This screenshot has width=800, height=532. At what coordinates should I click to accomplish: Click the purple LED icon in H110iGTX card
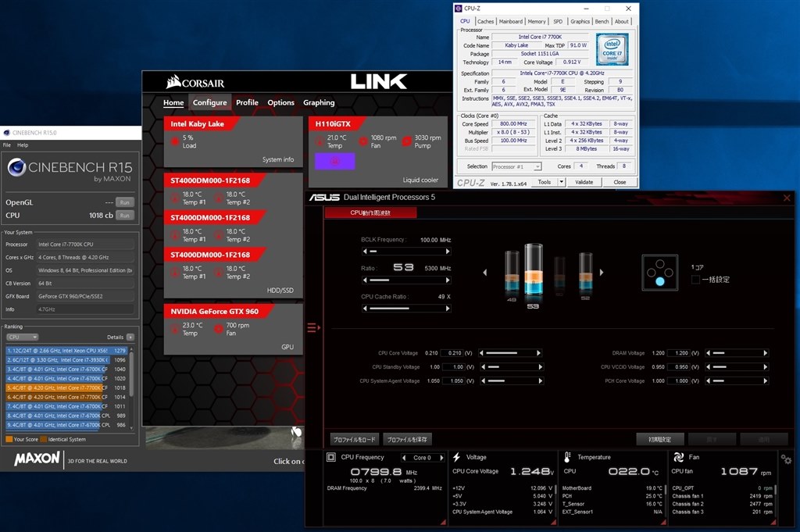pyautogui.click(x=334, y=161)
